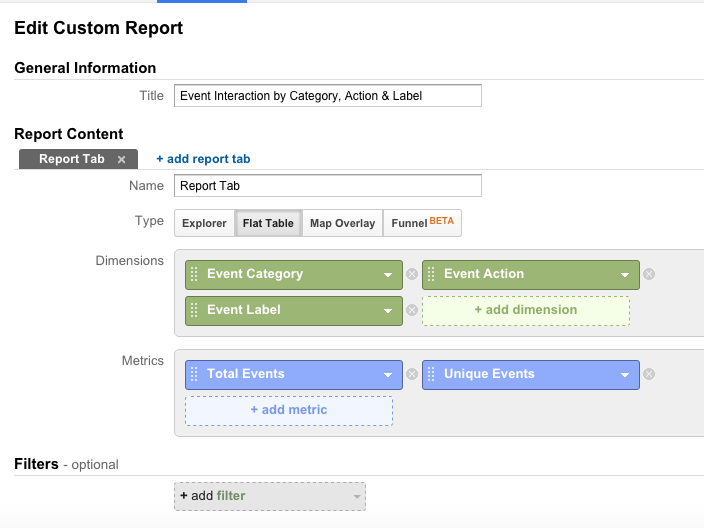704x528 pixels.
Task: Open the Event Label dimension dropdown
Action: point(388,311)
